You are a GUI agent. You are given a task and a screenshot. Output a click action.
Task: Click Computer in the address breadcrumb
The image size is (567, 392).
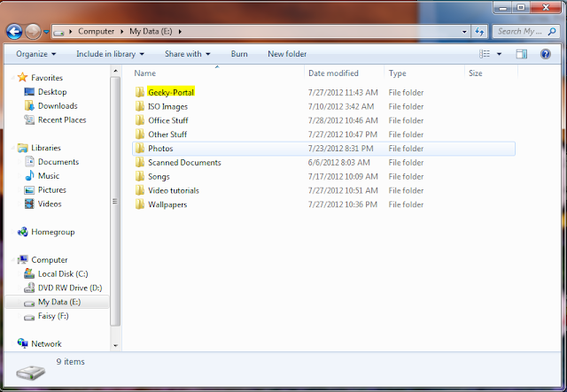(x=96, y=32)
